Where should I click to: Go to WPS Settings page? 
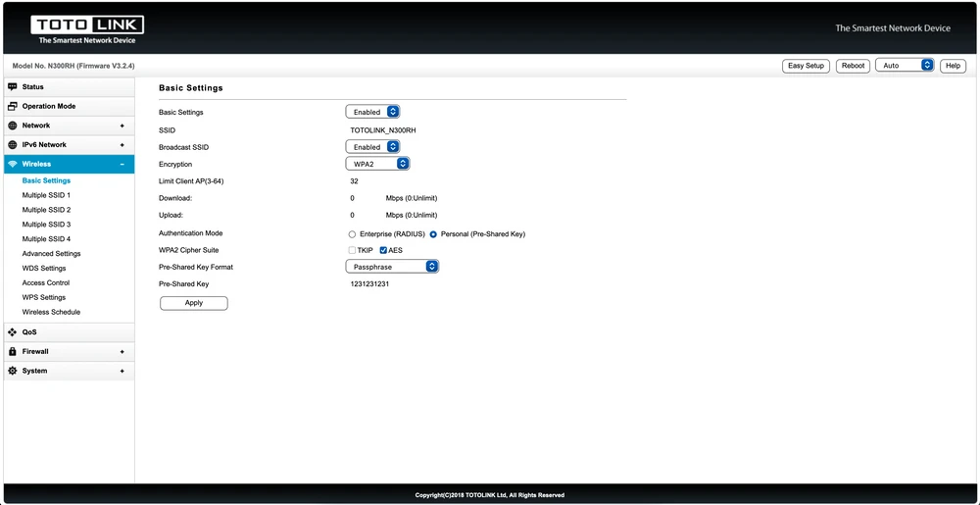[x=44, y=297]
